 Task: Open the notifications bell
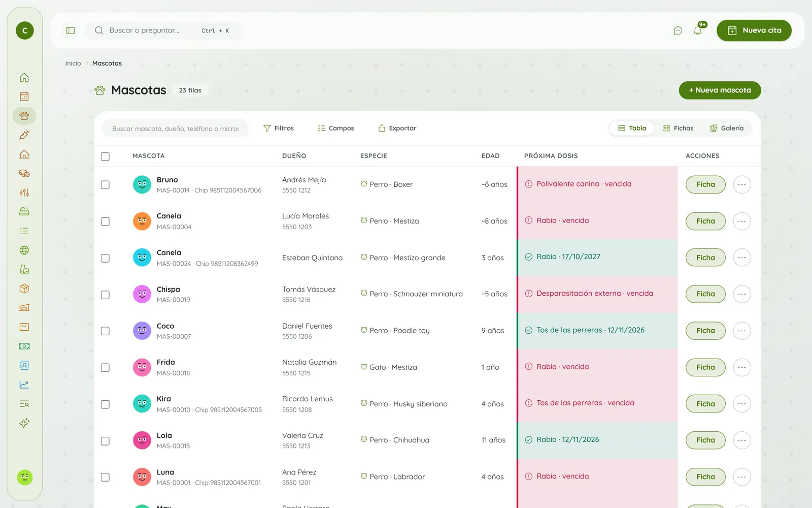point(698,30)
